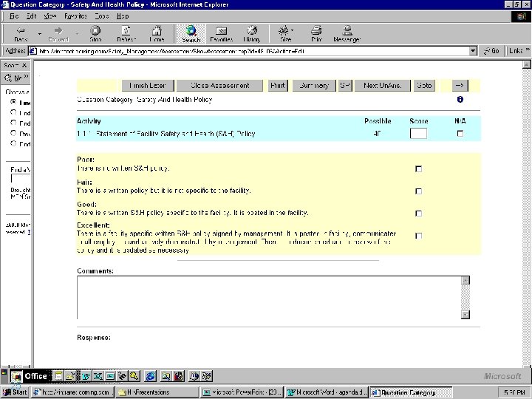Click the Summary button
This screenshot has height=399, width=532.
(314, 86)
